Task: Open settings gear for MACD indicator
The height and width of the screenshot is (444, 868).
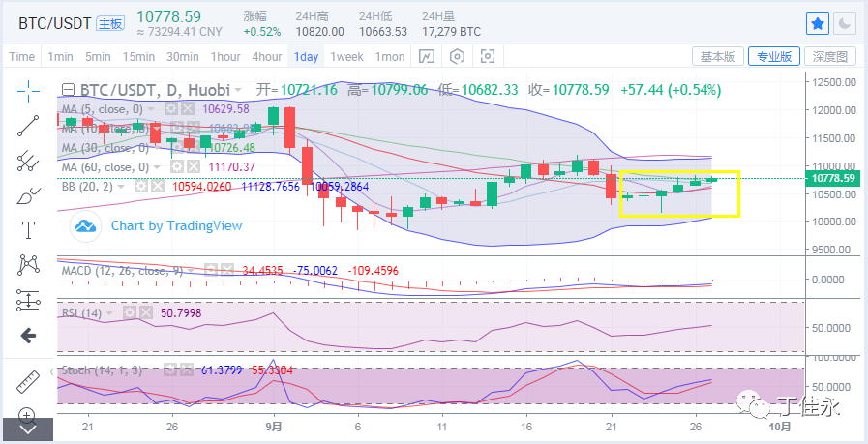Action: 211,271
